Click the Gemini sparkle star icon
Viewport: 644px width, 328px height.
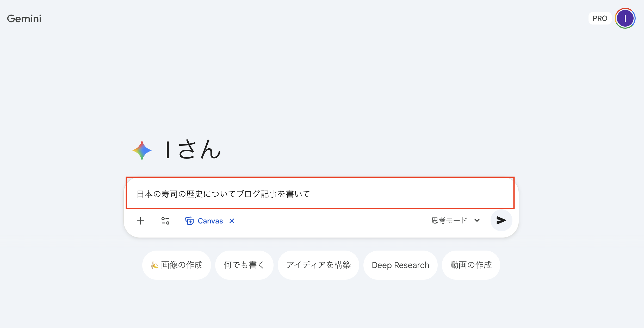142,150
